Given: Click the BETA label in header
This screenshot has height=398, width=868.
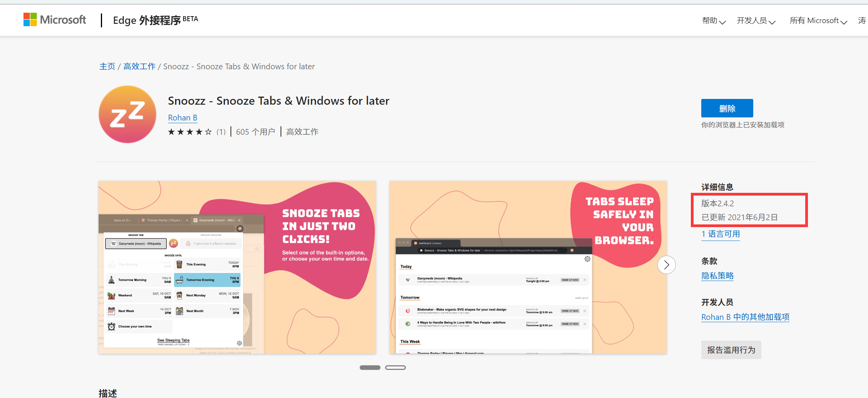Looking at the screenshot, I should [190, 19].
